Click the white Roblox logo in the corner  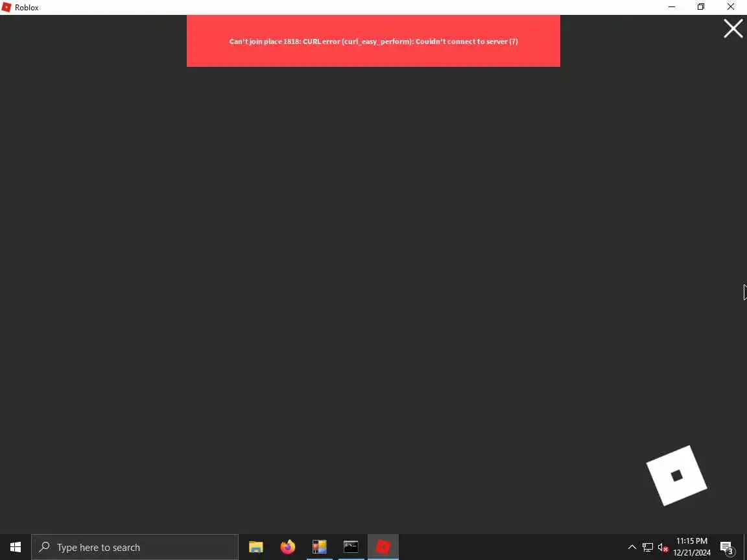[x=676, y=475]
